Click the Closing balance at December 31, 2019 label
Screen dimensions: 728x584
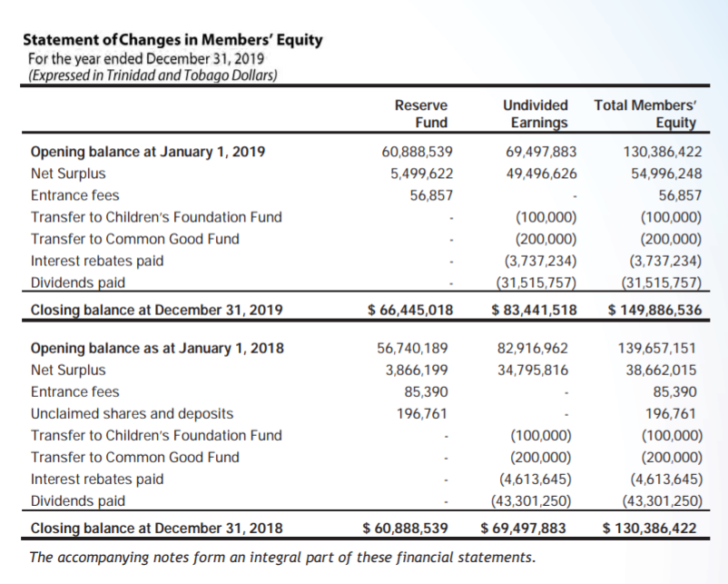coord(156,310)
